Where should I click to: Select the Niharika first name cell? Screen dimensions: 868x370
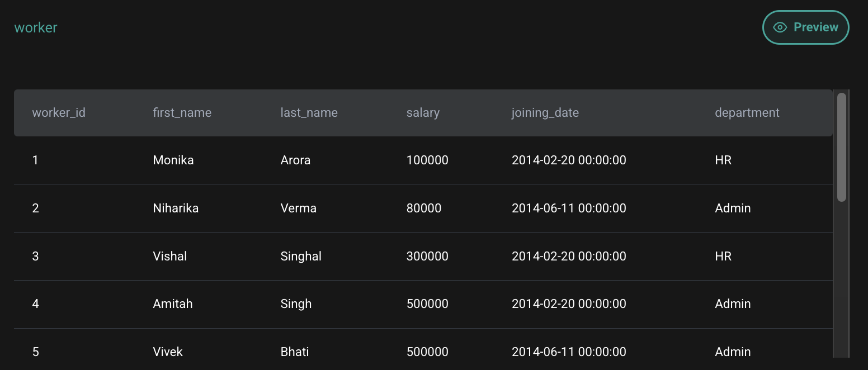tap(176, 208)
